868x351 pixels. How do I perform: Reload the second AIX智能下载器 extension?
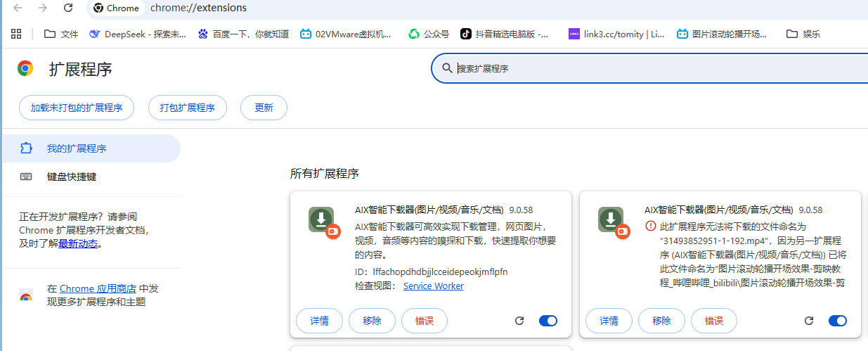coord(809,321)
